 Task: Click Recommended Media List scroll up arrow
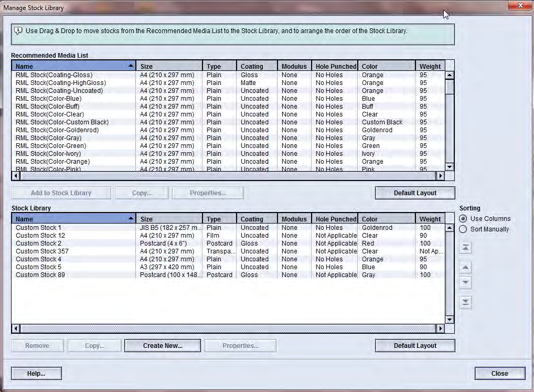450,75
